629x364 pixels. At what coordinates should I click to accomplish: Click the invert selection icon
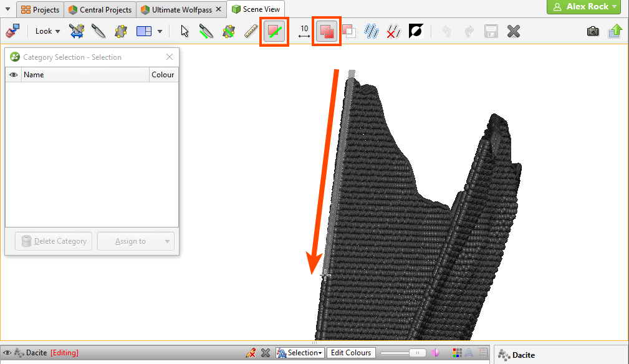[416, 31]
